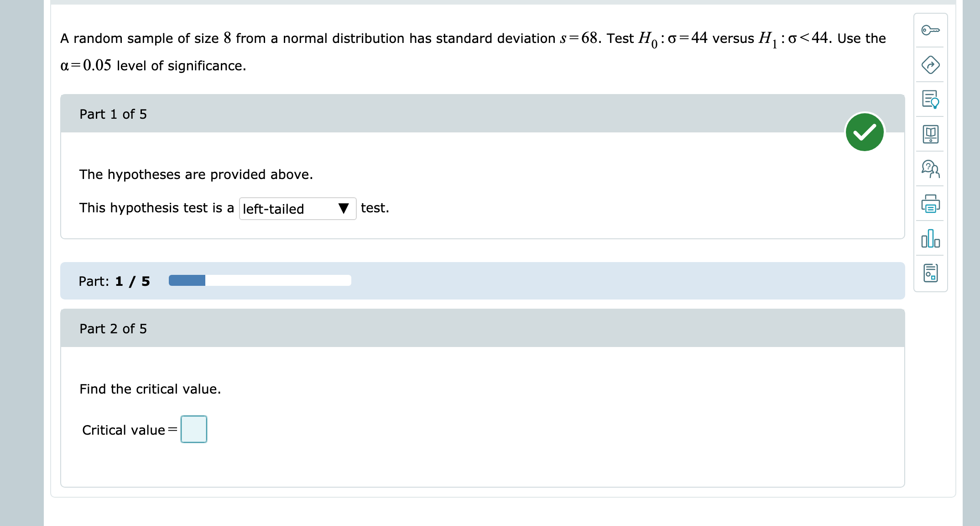Viewport: 980px width, 526px height.
Task: Ask the instructor via chat icon
Action: tap(930, 170)
